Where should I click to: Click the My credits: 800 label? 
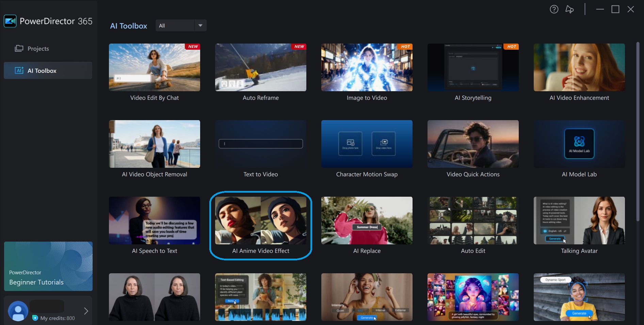[58, 318]
